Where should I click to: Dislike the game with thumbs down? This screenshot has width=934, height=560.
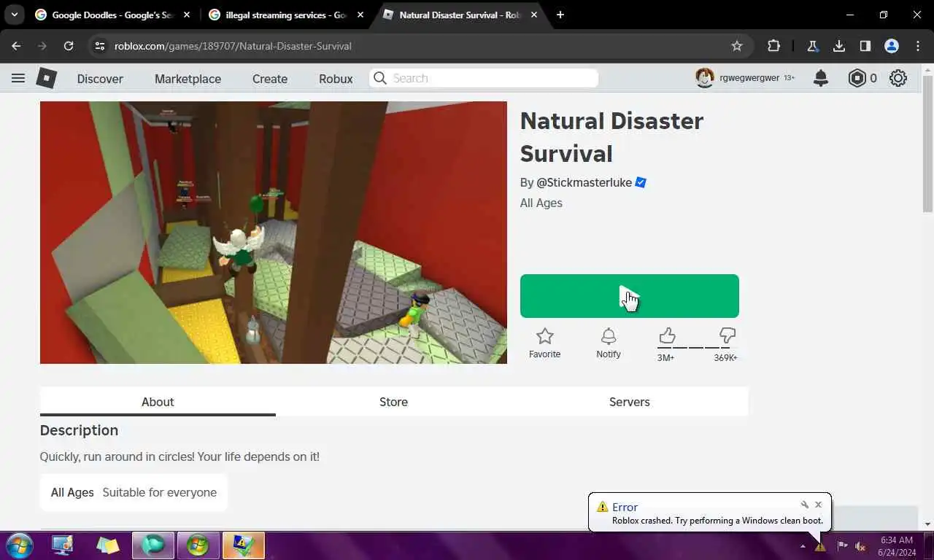pos(727,335)
